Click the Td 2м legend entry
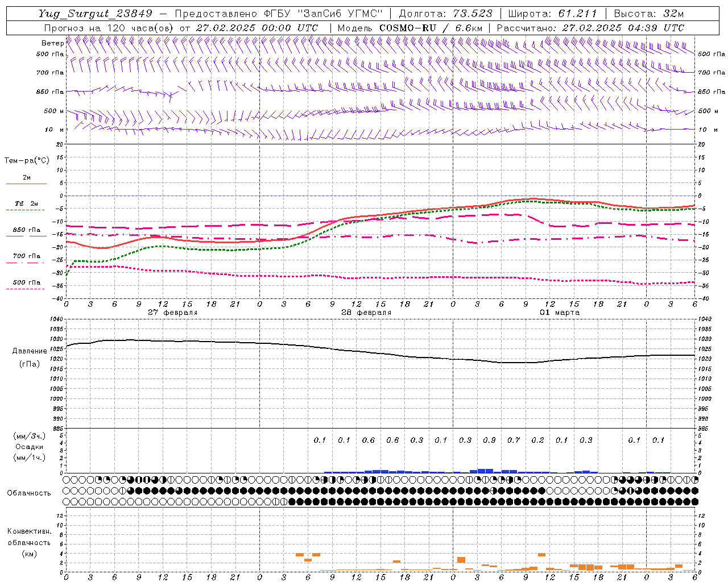Image resolution: width=728 pixels, height=582 pixels. 26,203
